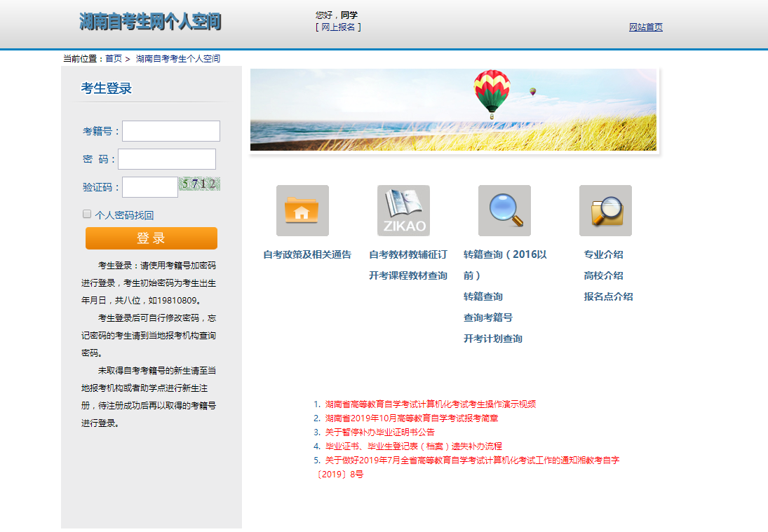Click into the 密码 password field

(x=167, y=159)
